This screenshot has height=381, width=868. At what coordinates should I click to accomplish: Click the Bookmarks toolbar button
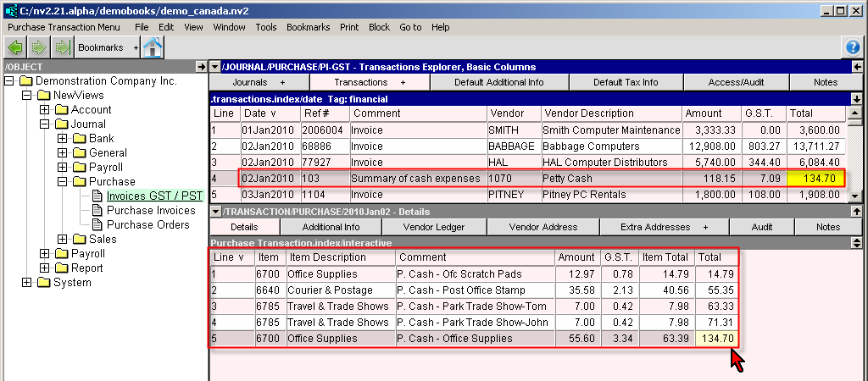pos(100,47)
